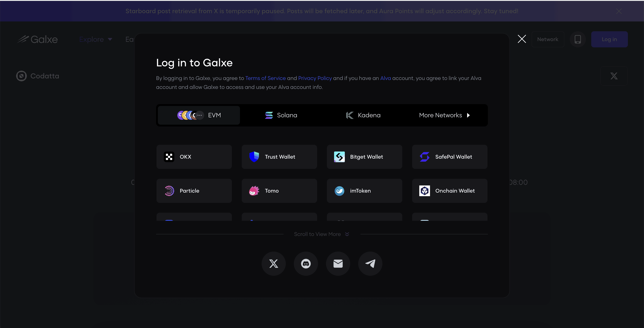Log in with Discord icon
644x328 pixels.
[306, 263]
